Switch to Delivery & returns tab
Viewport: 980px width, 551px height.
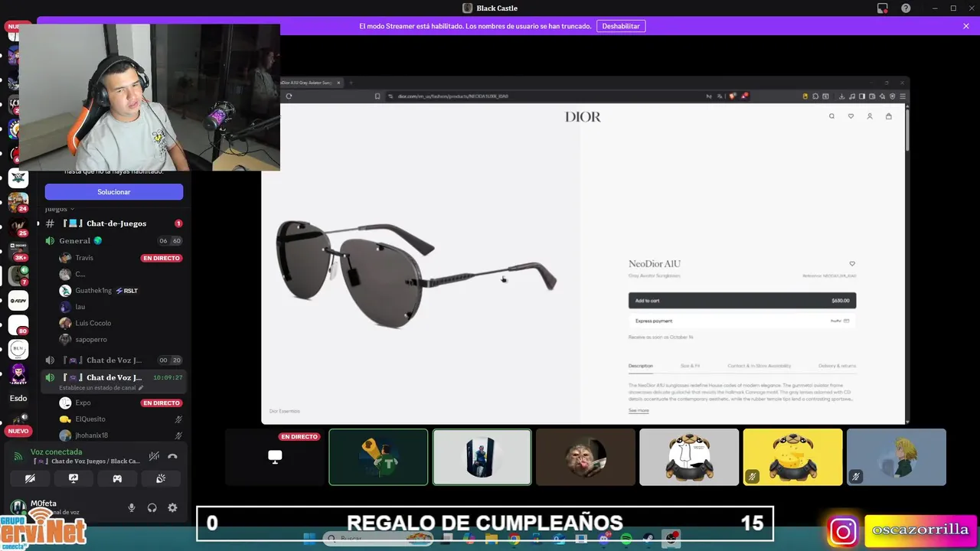[x=837, y=366]
